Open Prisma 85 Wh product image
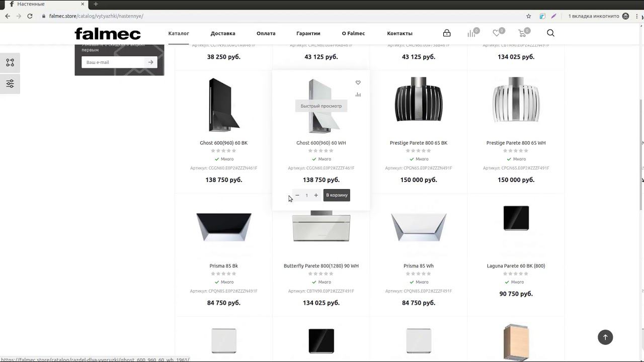644x362 pixels. pos(419,227)
